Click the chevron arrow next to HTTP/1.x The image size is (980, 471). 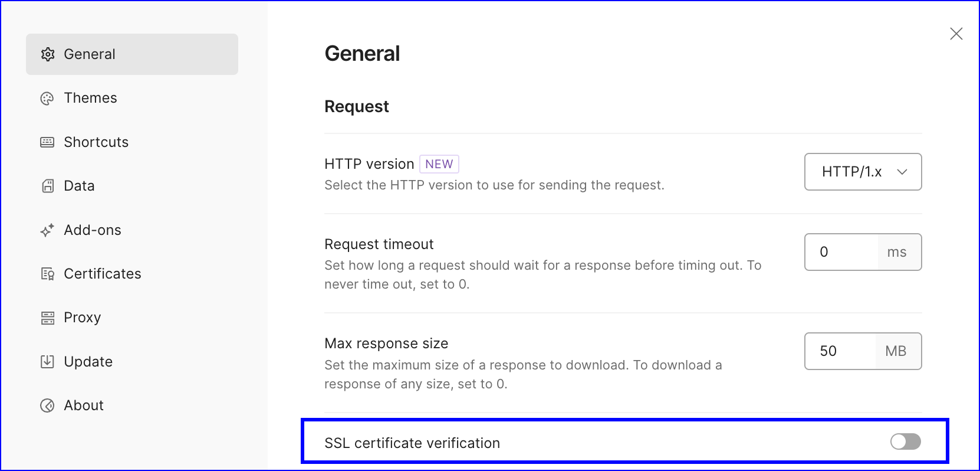coord(902,172)
